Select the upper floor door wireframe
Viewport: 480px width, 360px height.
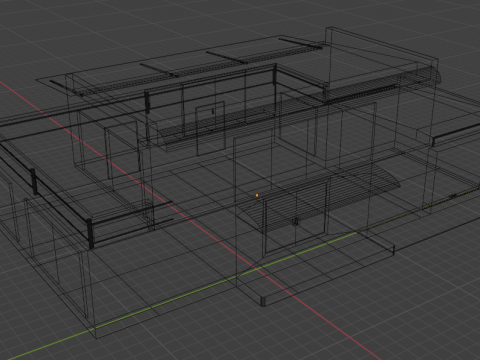pyautogui.click(x=211, y=129)
